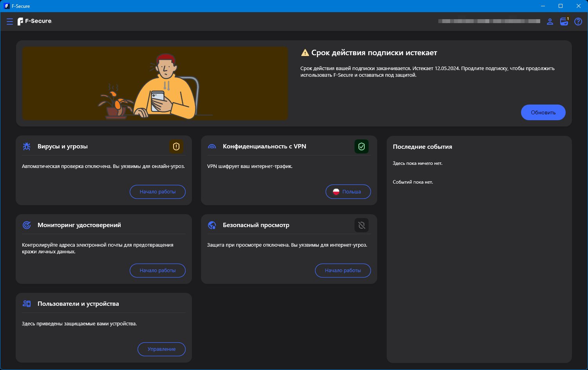Open the Безопасный просмотр card title
This screenshot has width=588, height=370.
pos(256,225)
